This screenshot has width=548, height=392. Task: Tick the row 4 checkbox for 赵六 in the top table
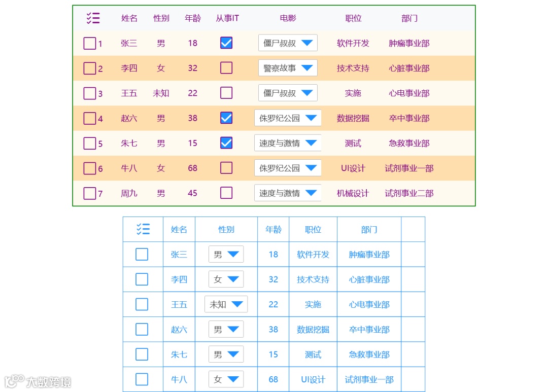(89, 118)
